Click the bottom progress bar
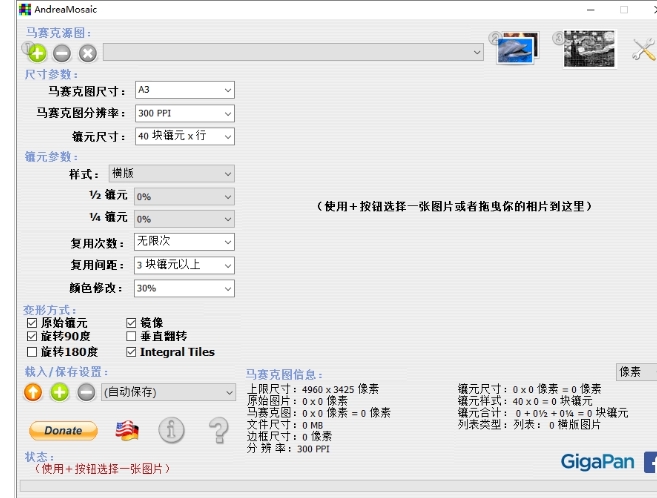The image size is (657, 498). [338, 487]
